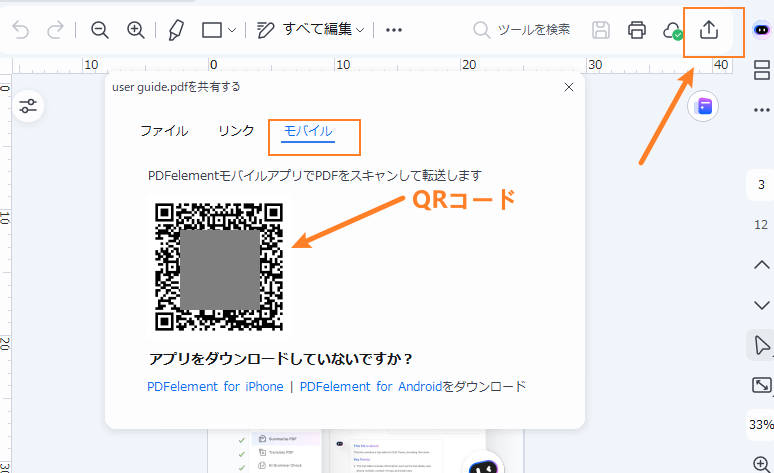Click the total page count 12
Image resolution: width=774 pixels, height=473 pixels.
tap(761, 225)
